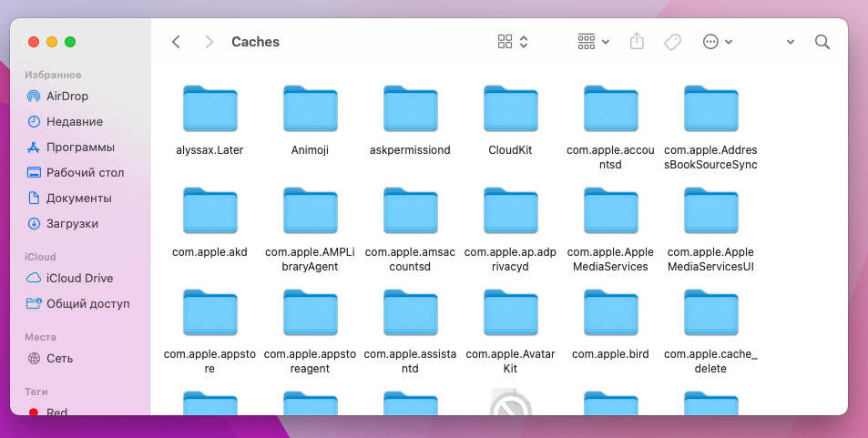Select the com.apple.AppleMediaServicesUI folder

(x=710, y=210)
